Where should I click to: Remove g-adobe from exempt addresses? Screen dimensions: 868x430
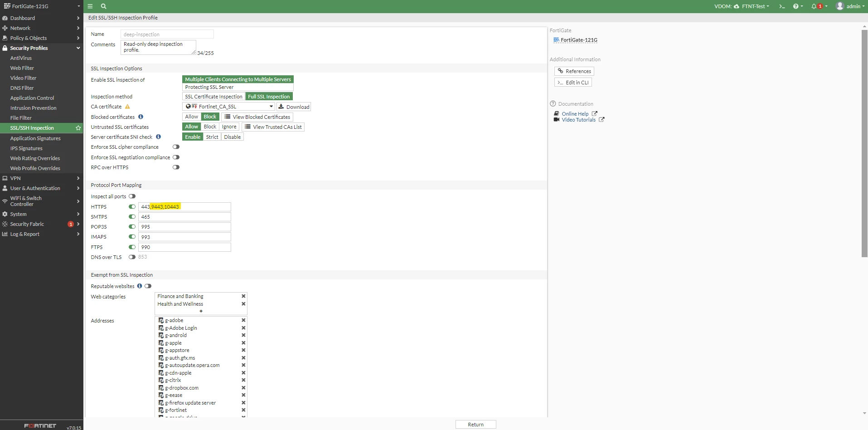(243, 320)
